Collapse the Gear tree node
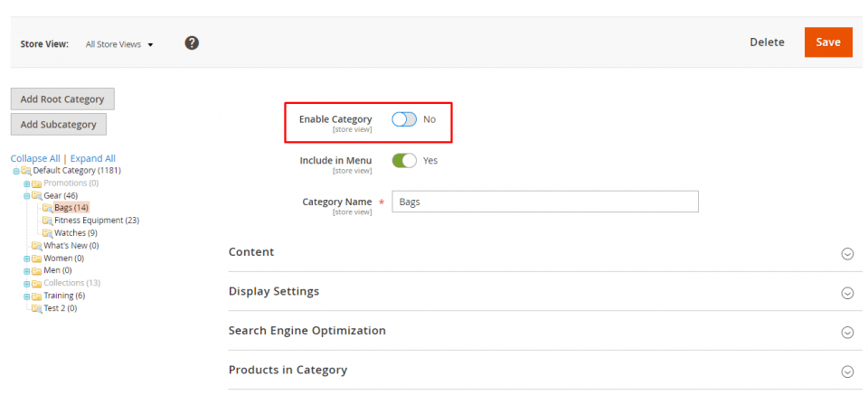The image size is (868, 395). pyautogui.click(x=26, y=196)
